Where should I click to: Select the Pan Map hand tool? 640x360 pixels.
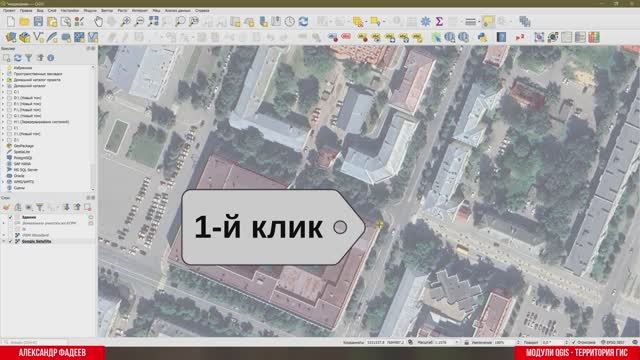(98, 22)
